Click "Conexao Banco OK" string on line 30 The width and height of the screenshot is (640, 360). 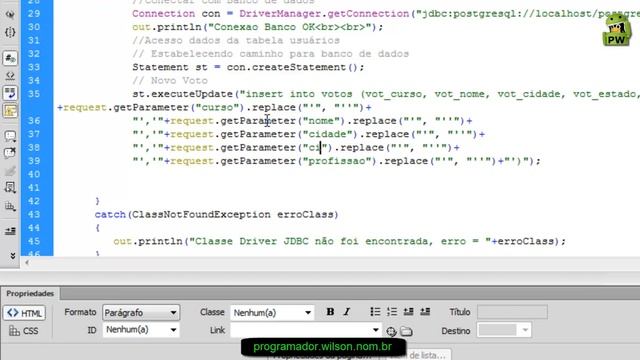(x=264, y=27)
